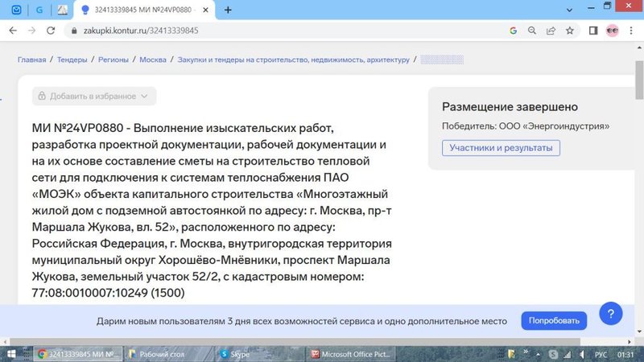Image resolution: width=644 pixels, height=362 pixels.
Task: Click the Google icon in the address bar
Action: 513,31
